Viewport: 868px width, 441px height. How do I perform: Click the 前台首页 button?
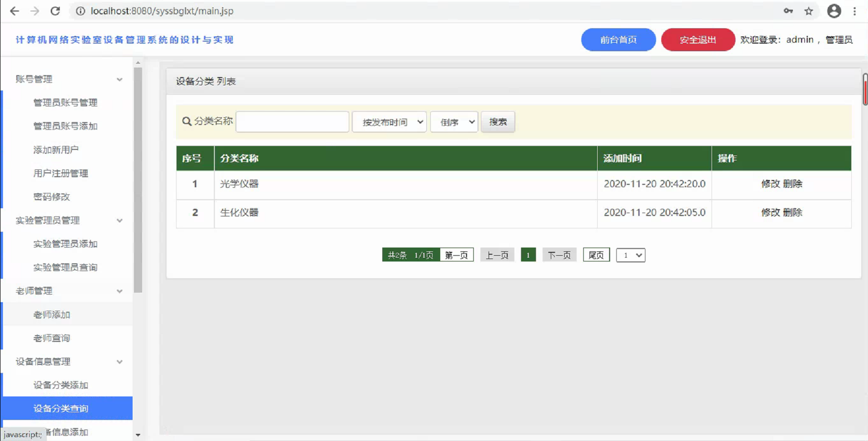pos(618,40)
